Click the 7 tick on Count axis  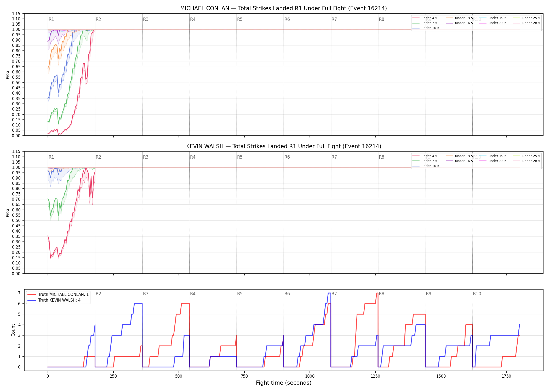point(19,293)
